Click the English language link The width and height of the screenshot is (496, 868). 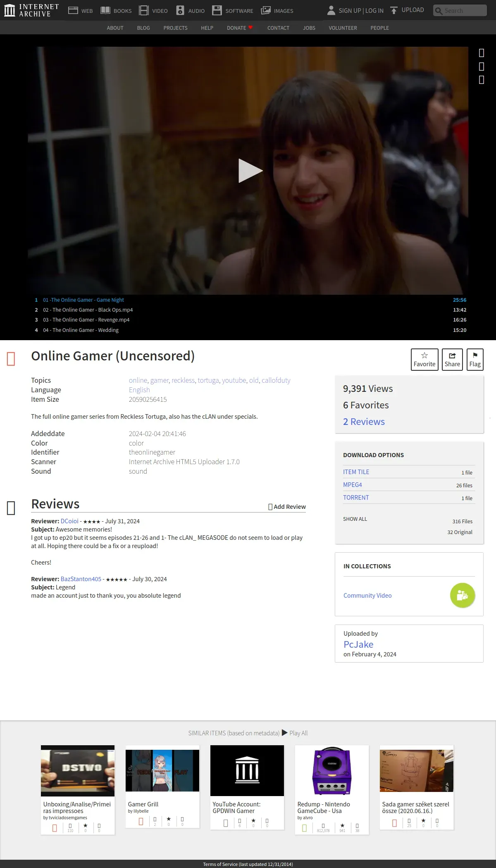point(139,390)
